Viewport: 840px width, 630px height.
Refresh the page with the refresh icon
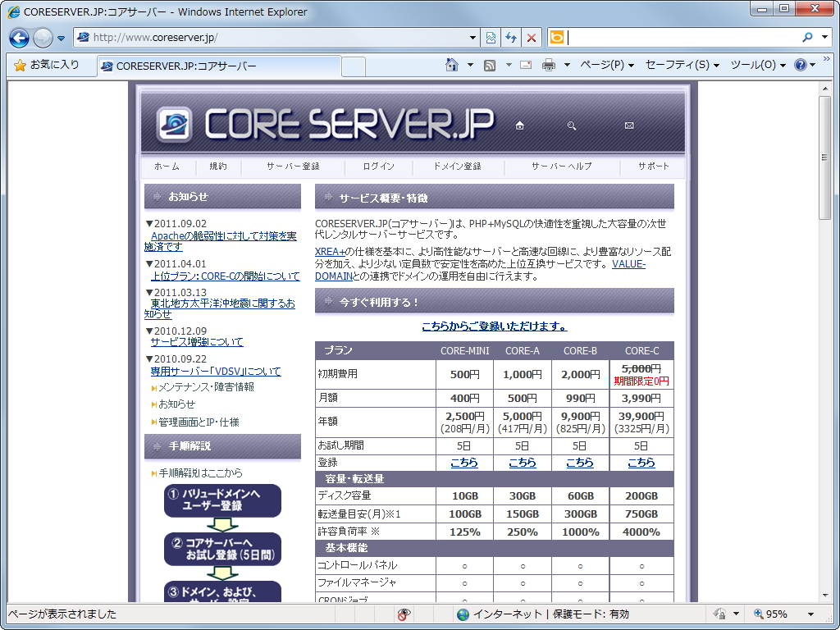(x=509, y=37)
